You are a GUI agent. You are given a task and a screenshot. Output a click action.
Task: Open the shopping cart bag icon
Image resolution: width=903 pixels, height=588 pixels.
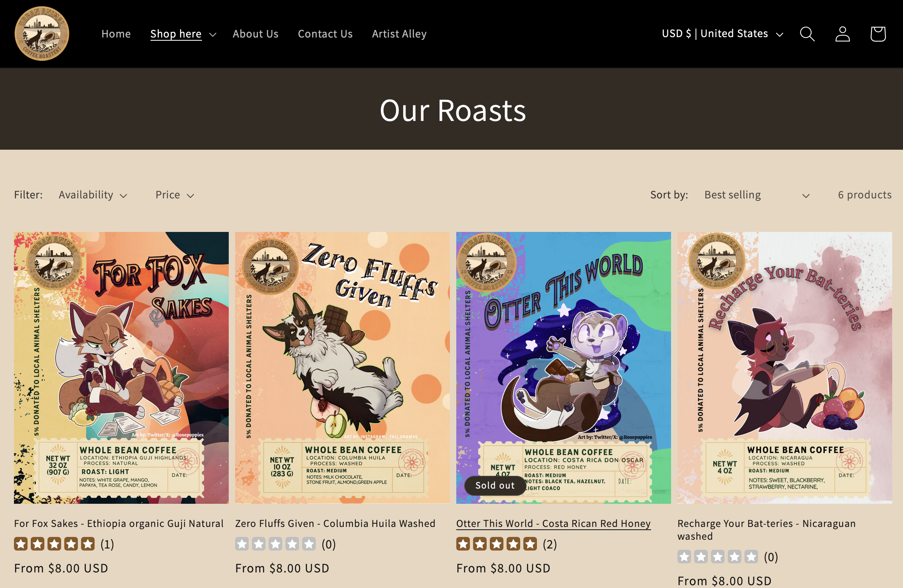pos(877,34)
